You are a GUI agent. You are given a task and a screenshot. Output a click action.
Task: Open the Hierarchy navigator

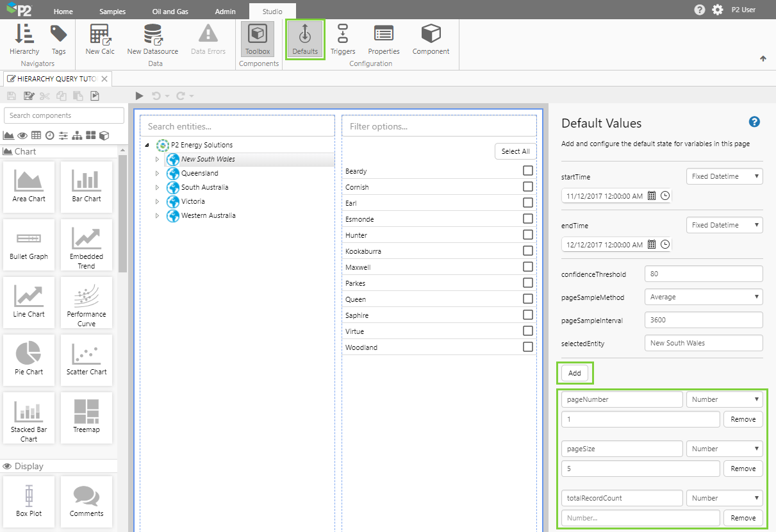[x=24, y=39]
